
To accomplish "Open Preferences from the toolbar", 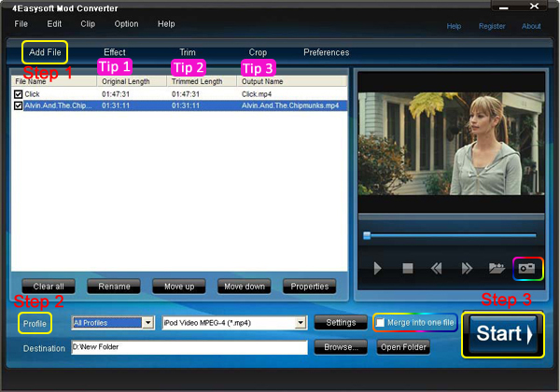I will [327, 52].
